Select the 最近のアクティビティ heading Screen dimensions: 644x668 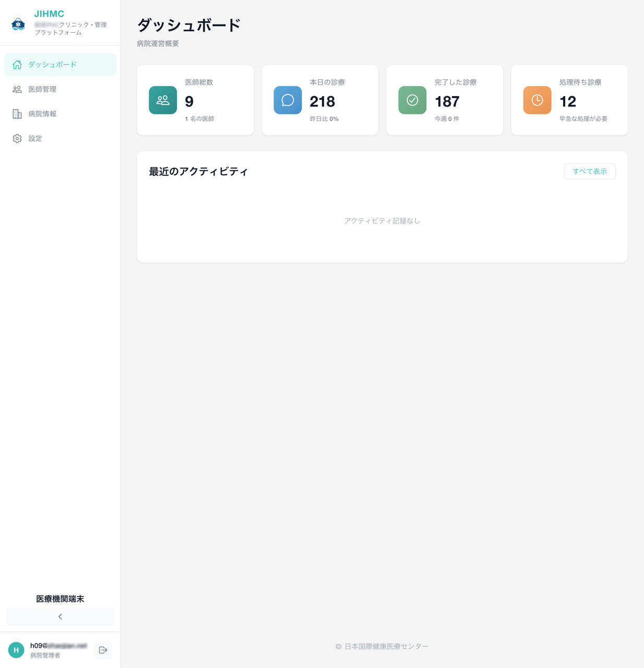198,171
